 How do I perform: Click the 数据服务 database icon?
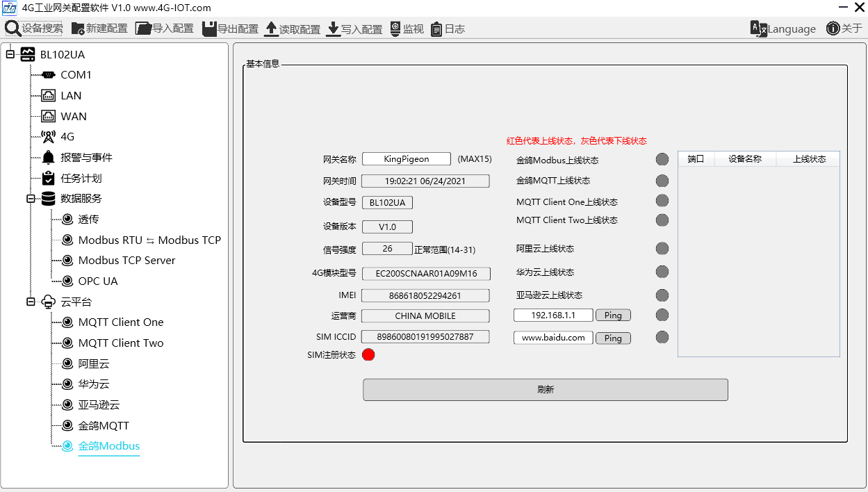point(48,199)
